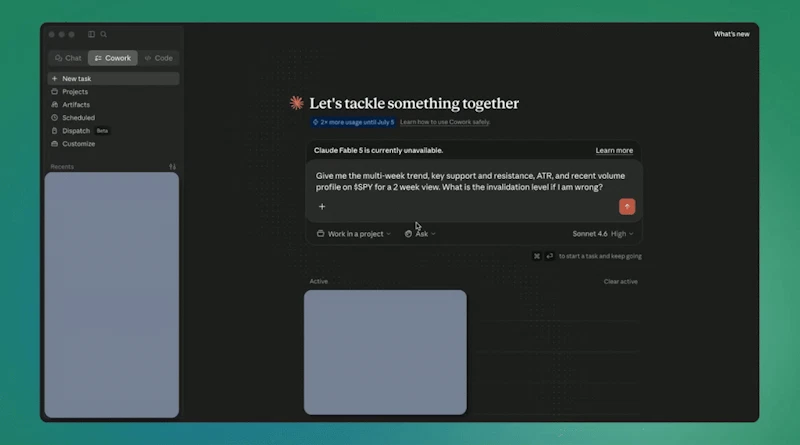Send the prompt with the orange arrow button

tap(627, 207)
